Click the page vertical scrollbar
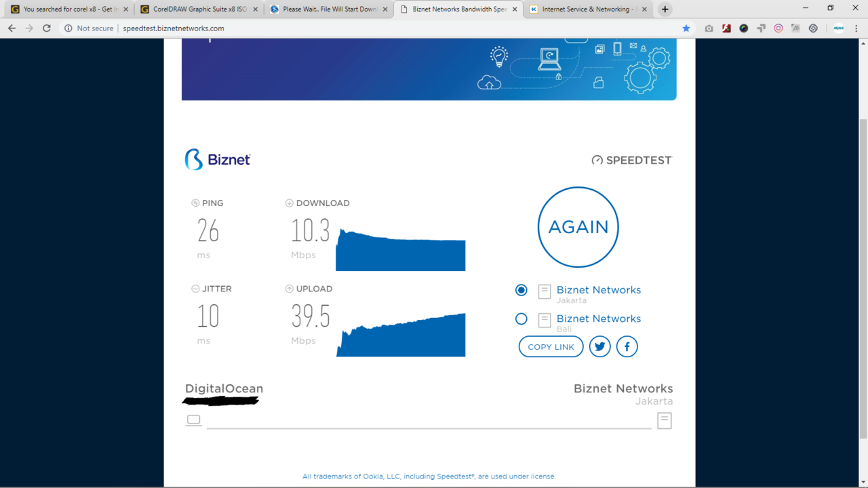The width and height of the screenshot is (868, 488). pyautogui.click(x=863, y=278)
